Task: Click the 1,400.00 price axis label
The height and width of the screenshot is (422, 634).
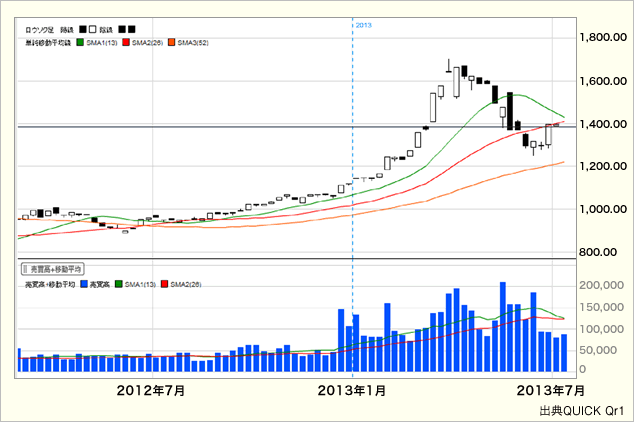Action: [603, 124]
